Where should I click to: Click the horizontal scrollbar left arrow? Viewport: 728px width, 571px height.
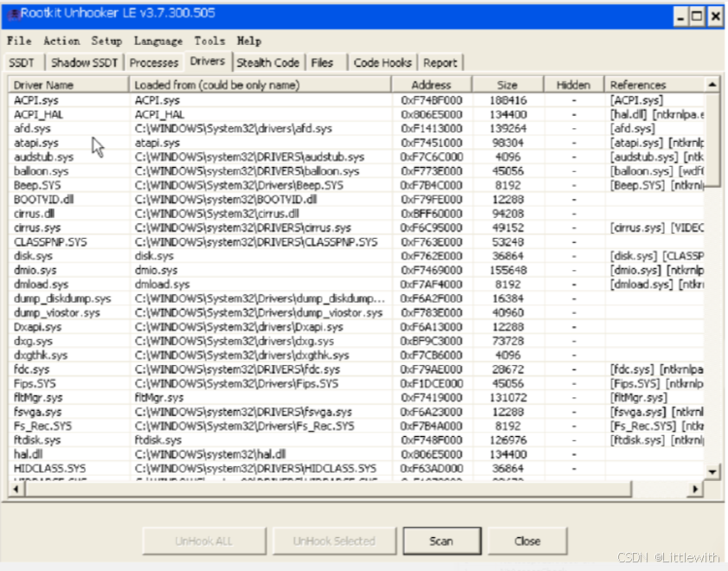click(16, 489)
